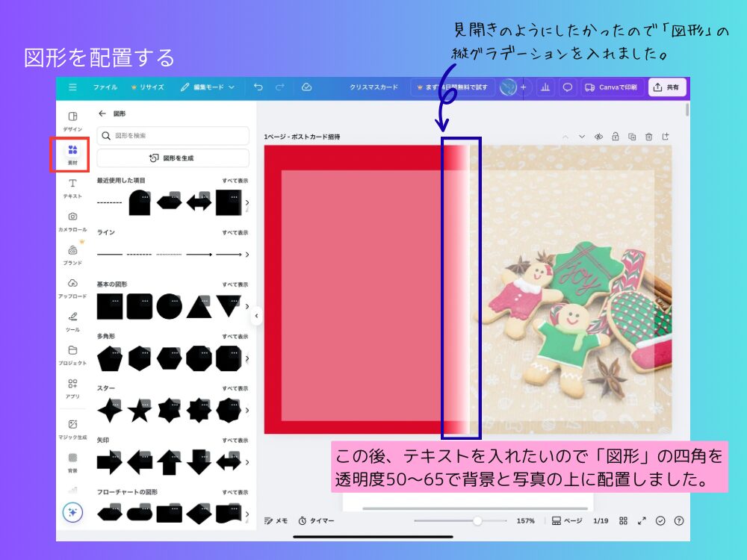Open comments via the speech bubble icon

(x=567, y=87)
